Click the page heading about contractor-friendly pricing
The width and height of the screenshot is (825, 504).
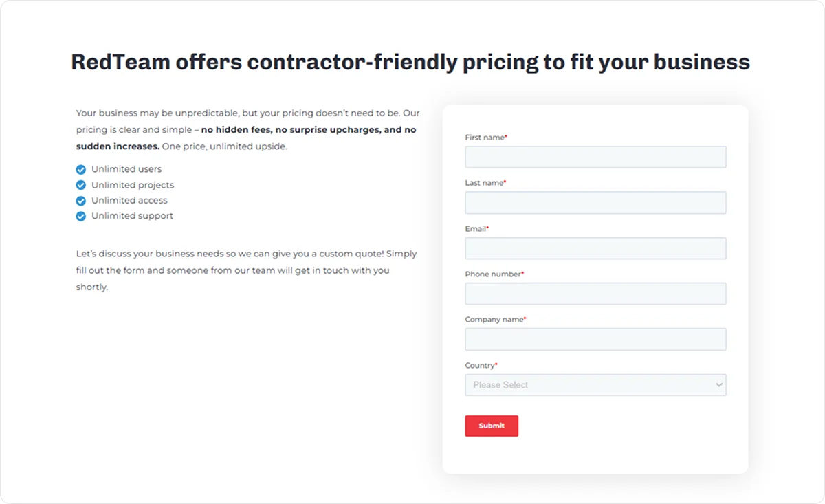tap(410, 62)
